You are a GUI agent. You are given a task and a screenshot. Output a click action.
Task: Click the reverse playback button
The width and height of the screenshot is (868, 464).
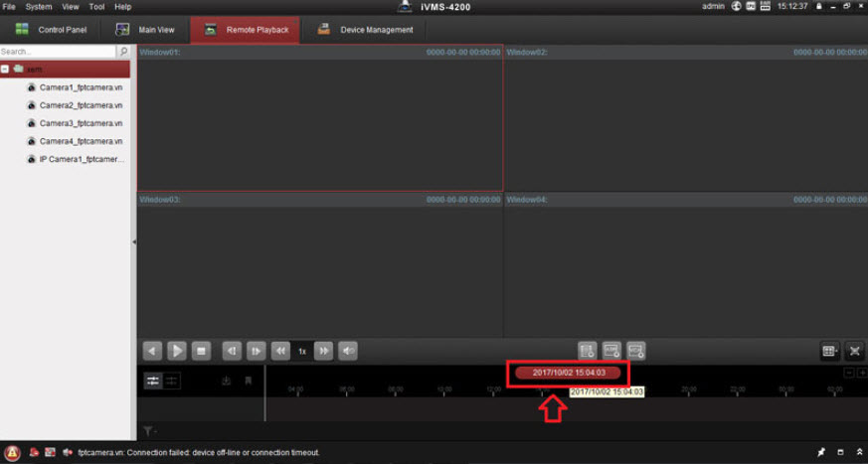point(152,351)
